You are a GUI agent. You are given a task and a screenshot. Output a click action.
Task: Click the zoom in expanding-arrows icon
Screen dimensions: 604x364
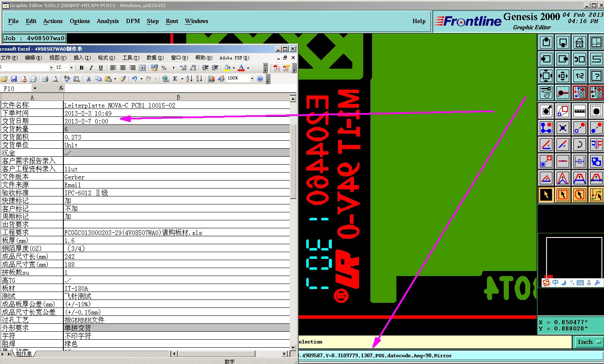[546, 76]
